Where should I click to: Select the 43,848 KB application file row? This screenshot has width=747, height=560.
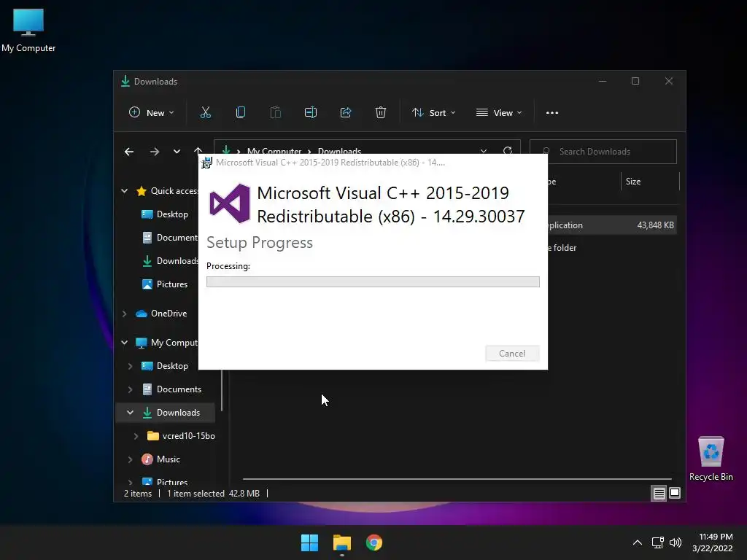612,225
